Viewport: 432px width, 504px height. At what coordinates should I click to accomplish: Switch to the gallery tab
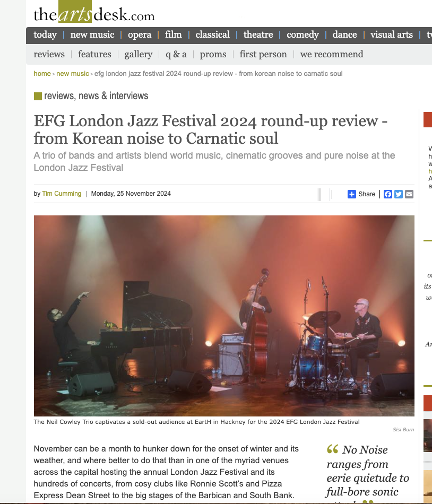click(x=139, y=54)
